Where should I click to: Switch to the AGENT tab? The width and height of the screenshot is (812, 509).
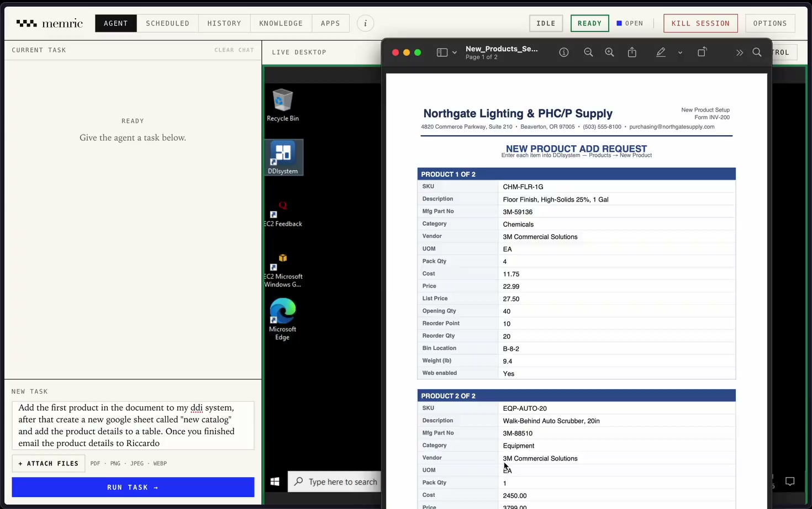click(116, 23)
